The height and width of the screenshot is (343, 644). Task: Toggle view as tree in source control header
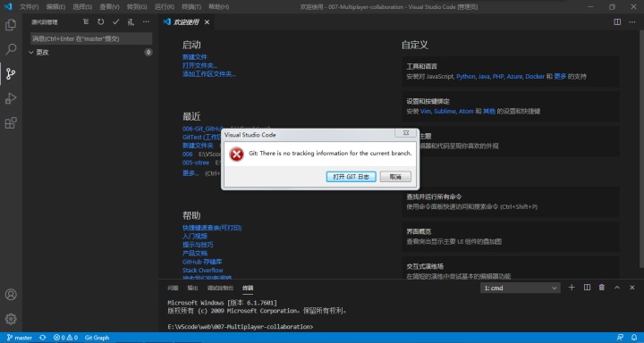point(86,22)
